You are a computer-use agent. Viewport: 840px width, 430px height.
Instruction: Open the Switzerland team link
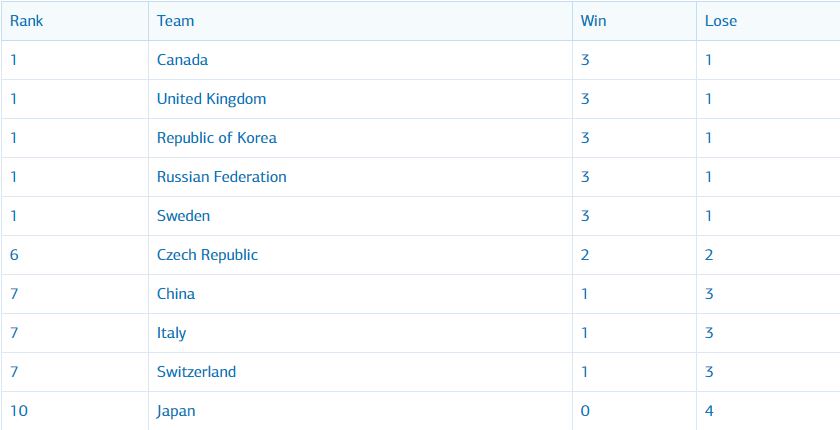[x=196, y=372]
